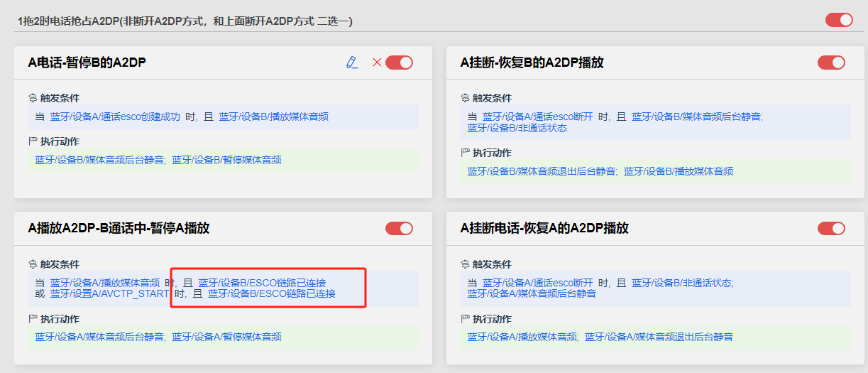The height and width of the screenshot is (373, 868).
Task: Click 执行动作 flag icon in A挂断-恢复B的A2DP播放 card
Action: (x=465, y=153)
